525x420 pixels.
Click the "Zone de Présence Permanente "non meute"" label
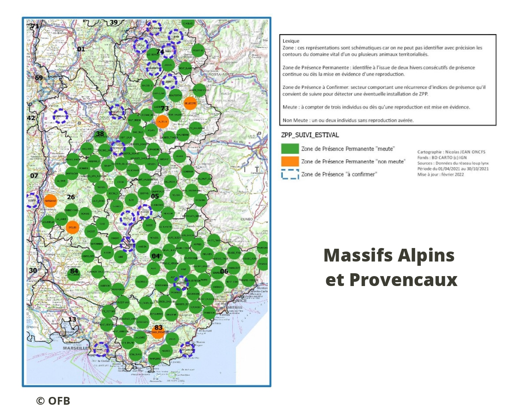pyautogui.click(x=353, y=161)
